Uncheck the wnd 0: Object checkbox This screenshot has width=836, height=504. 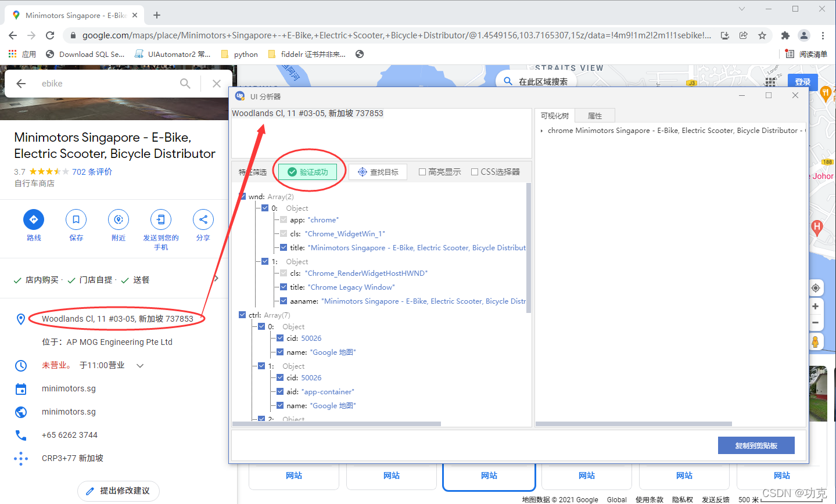[265, 208]
